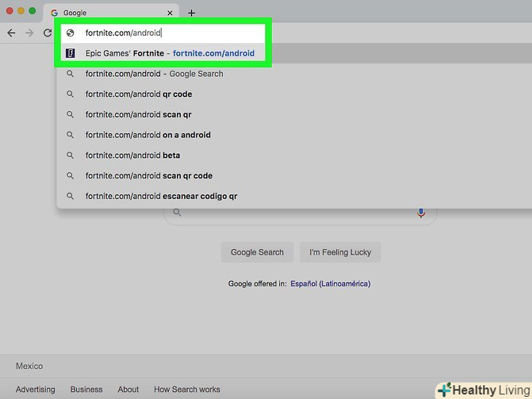Close the Google tab
The image size is (532, 399).
[170, 13]
